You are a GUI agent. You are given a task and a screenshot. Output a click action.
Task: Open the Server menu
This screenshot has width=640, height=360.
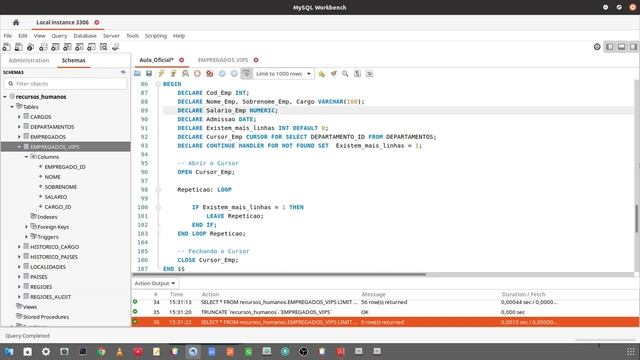tap(111, 36)
